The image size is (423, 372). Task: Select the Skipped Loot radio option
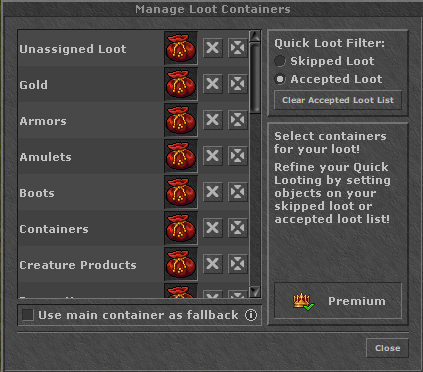280,61
